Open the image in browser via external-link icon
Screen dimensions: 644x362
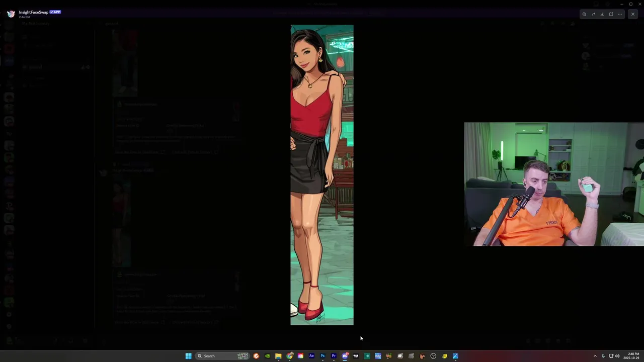(x=611, y=14)
